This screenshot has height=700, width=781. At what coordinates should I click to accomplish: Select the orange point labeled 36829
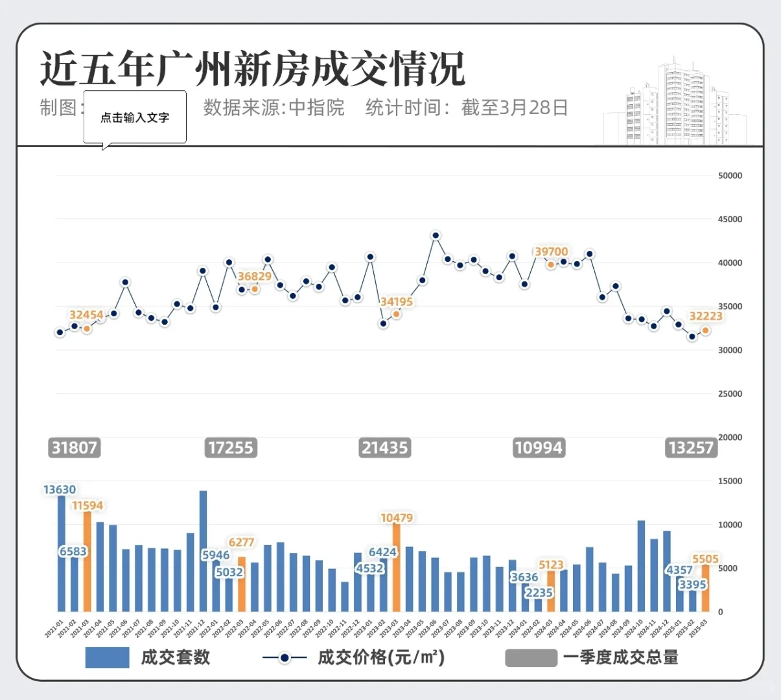(254, 290)
